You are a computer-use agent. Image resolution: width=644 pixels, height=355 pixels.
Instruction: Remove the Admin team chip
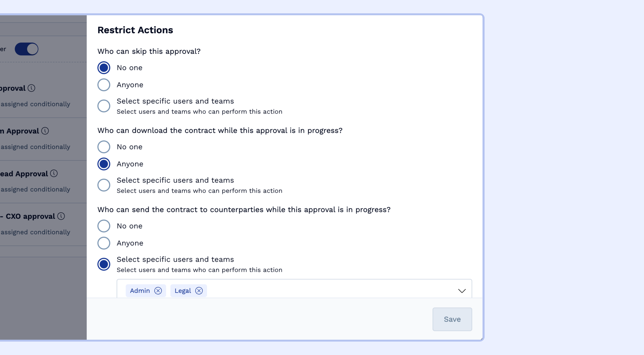[x=158, y=291]
